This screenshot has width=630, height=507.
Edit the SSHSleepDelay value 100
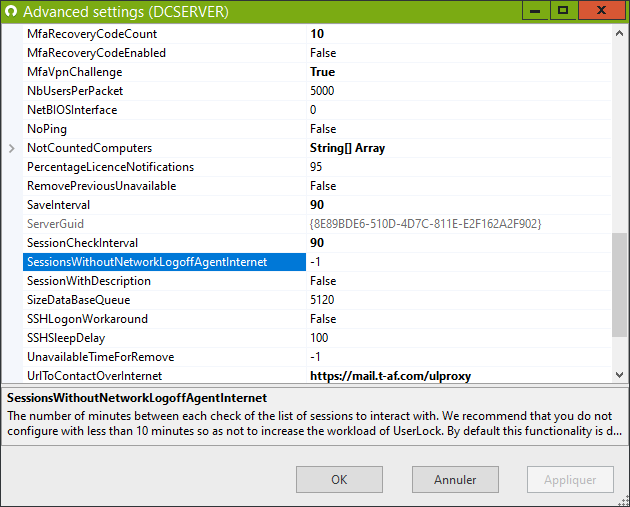tap(459, 338)
